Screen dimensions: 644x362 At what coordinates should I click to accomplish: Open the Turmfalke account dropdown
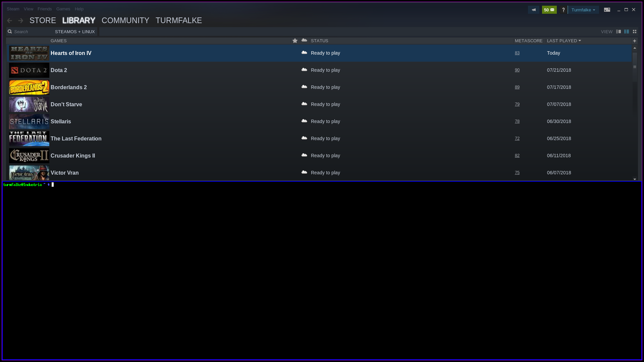pyautogui.click(x=583, y=10)
